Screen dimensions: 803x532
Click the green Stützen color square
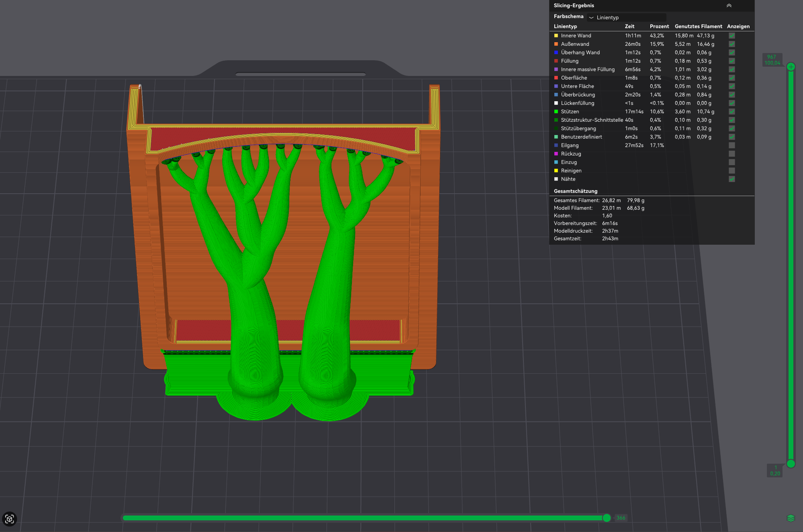[556, 112]
